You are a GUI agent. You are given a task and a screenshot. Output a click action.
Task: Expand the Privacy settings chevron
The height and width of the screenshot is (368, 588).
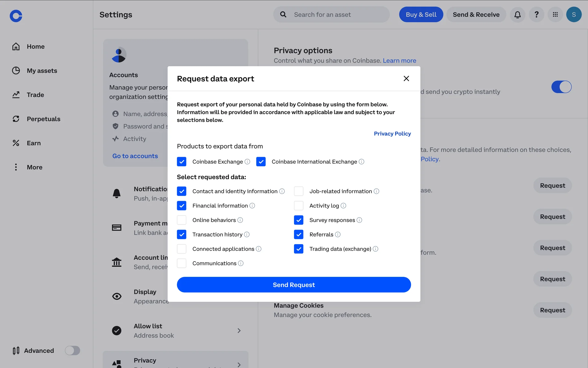coord(239,364)
